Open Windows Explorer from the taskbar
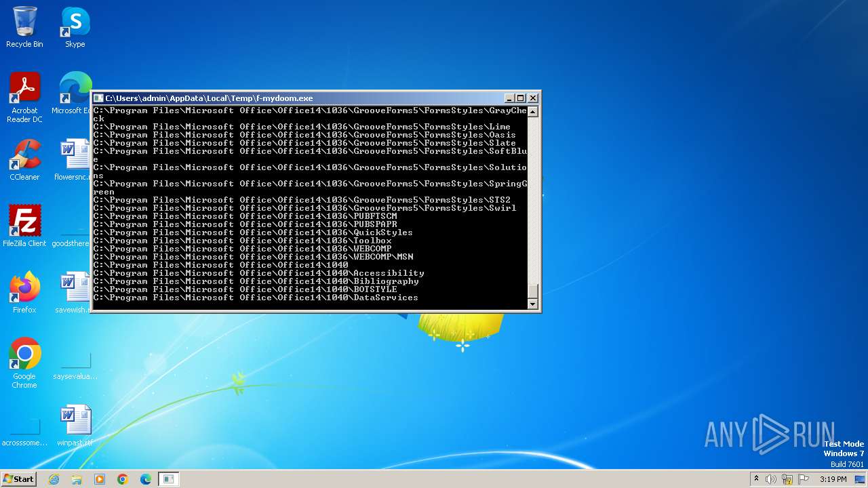The image size is (868, 488). 77,479
